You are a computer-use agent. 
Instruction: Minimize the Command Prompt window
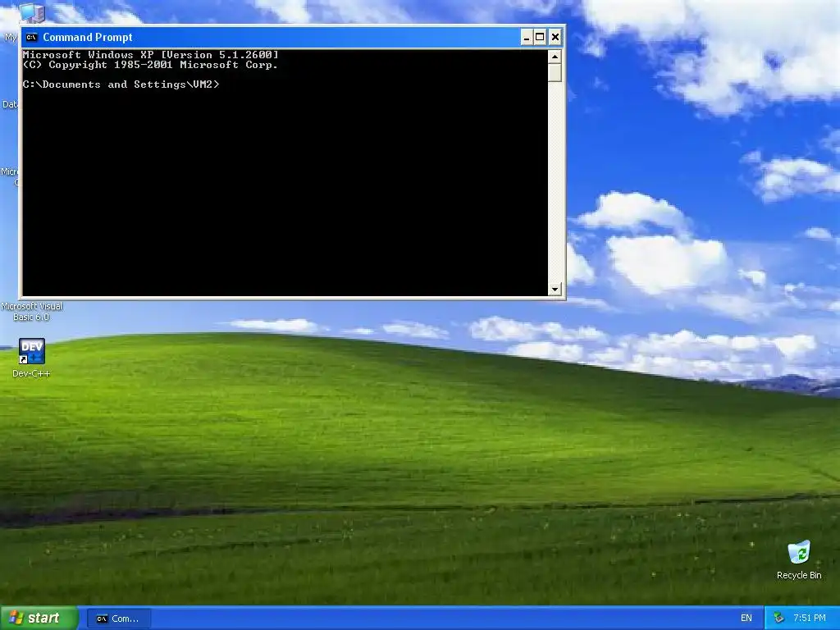pos(527,37)
